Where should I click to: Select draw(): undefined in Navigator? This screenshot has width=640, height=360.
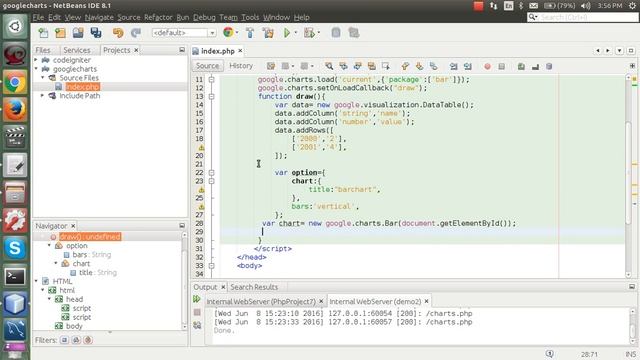tap(90, 237)
